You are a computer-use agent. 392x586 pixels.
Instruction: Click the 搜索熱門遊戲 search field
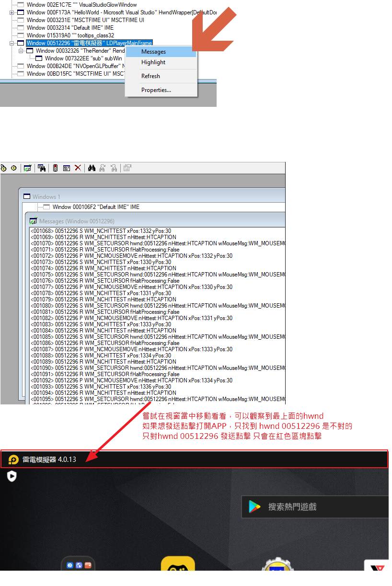[316, 507]
